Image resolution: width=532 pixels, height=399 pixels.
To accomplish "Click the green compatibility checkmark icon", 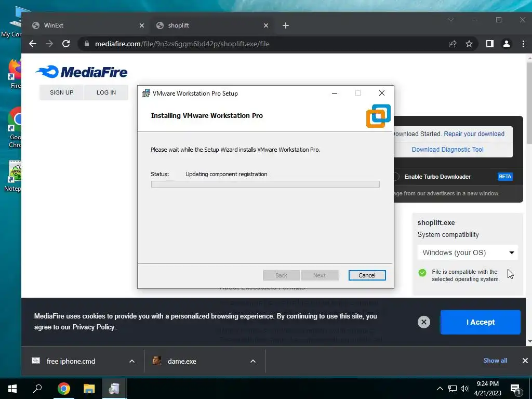I will 422,273.
